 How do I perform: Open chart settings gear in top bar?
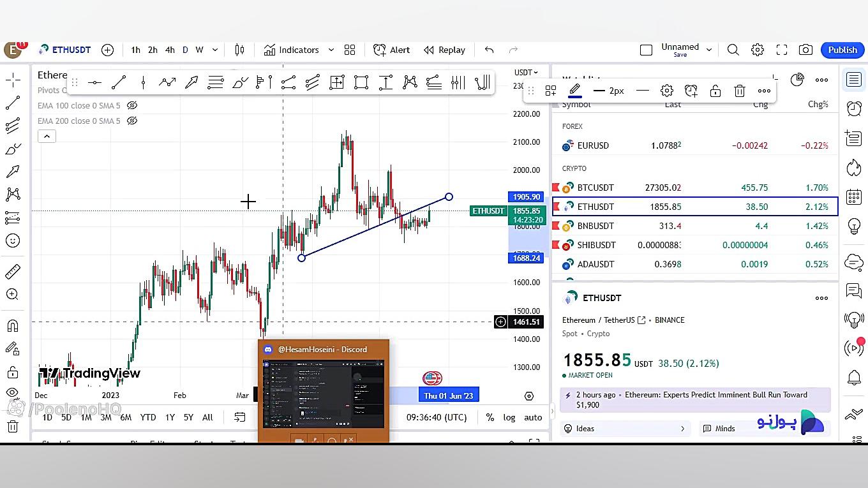pos(758,50)
